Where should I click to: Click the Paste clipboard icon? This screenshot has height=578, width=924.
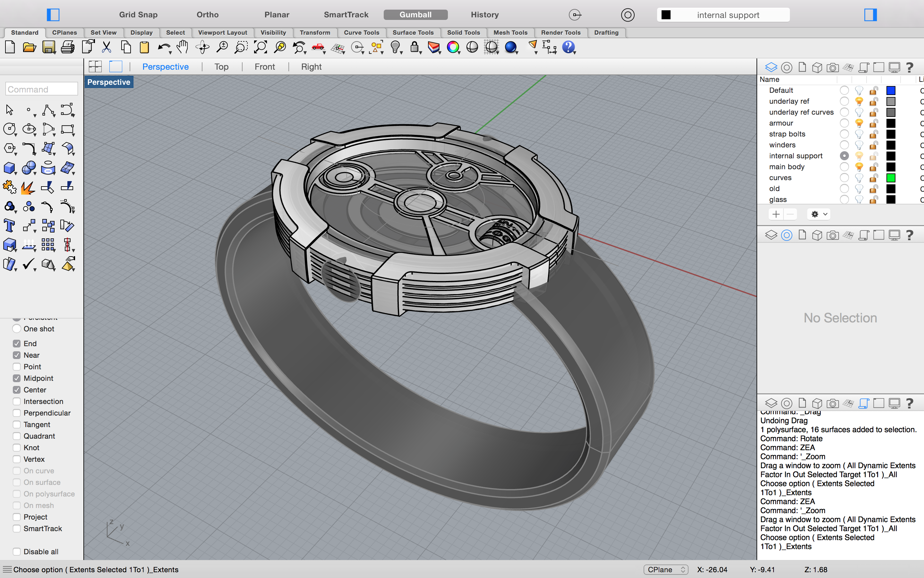coord(144,48)
